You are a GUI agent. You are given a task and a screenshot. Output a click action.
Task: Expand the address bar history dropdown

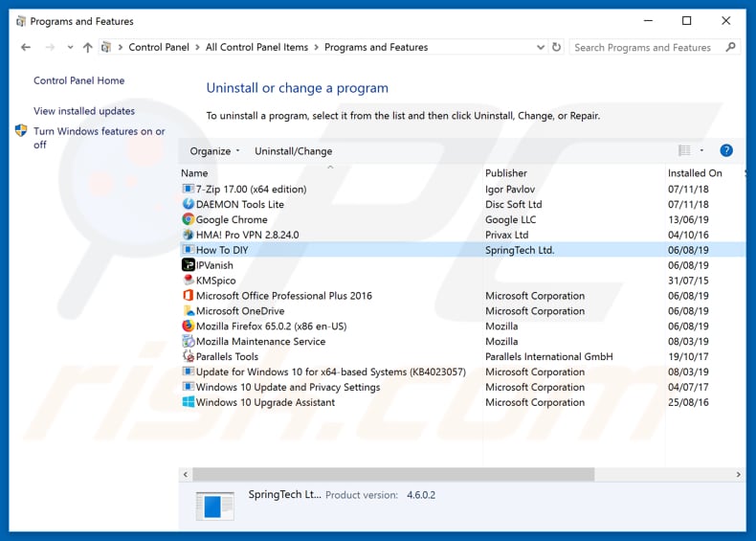(x=541, y=47)
